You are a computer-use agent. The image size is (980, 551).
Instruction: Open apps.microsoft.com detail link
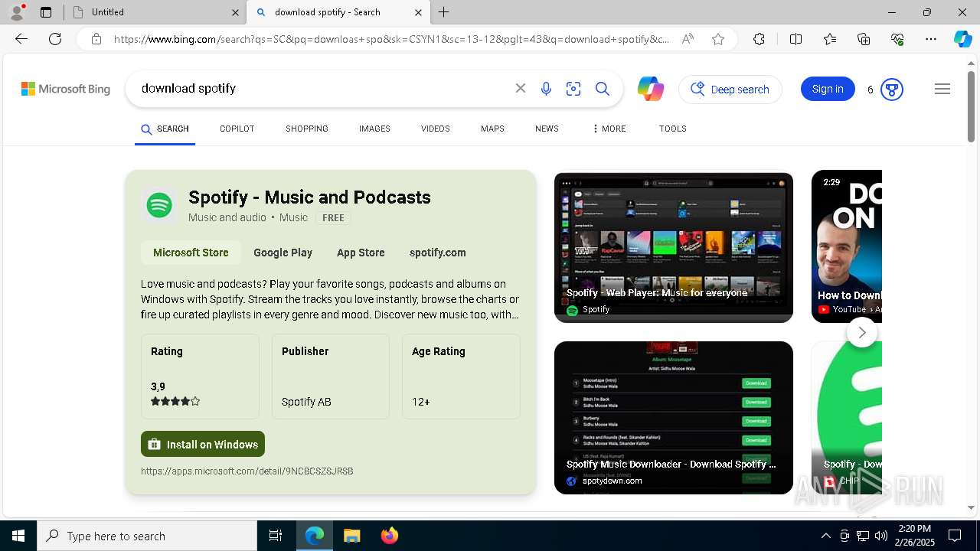tap(247, 471)
